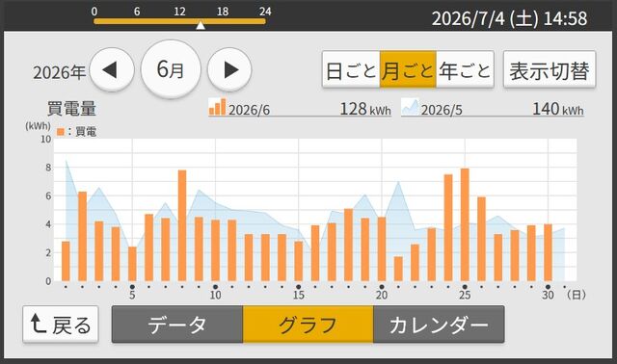Go to previous month with left arrow

tap(112, 70)
